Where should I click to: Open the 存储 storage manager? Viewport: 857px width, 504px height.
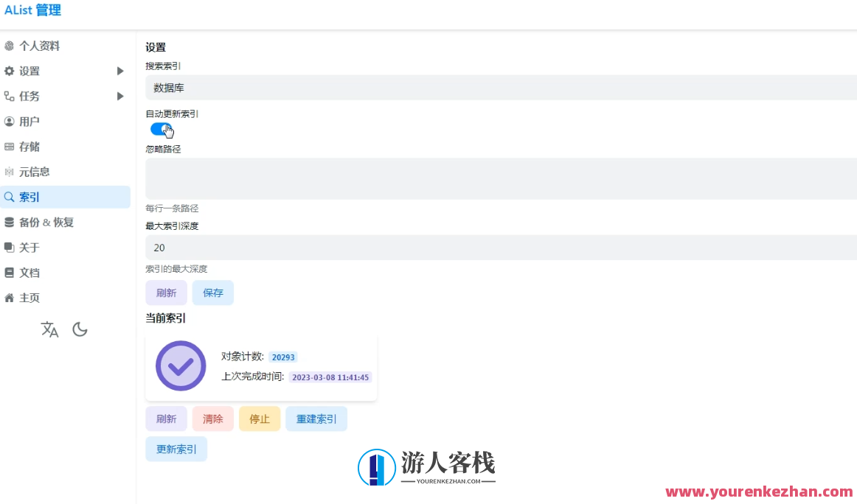pyautogui.click(x=31, y=146)
